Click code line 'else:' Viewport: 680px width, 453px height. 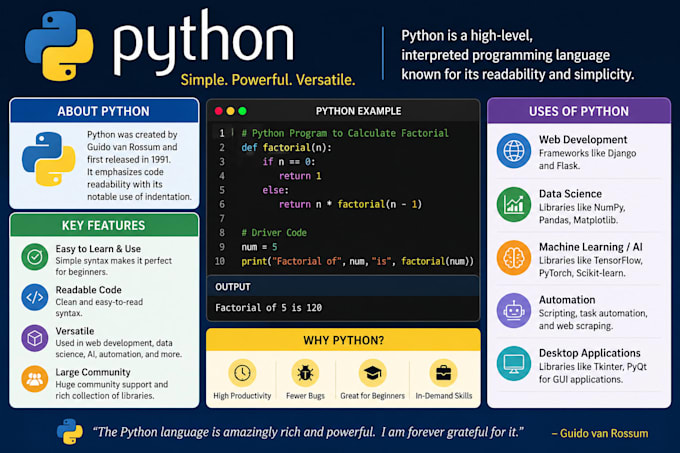point(275,190)
